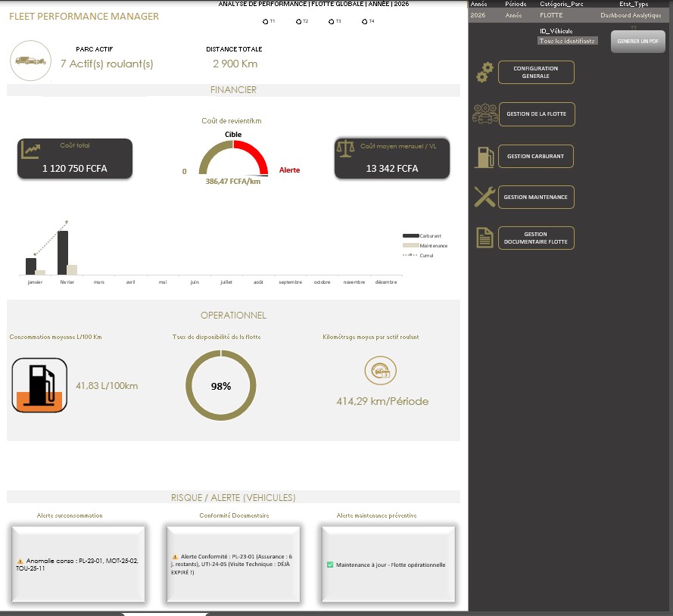Click the GENERER UN PDF button
Viewport: 673px width, 616px height.
(637, 42)
